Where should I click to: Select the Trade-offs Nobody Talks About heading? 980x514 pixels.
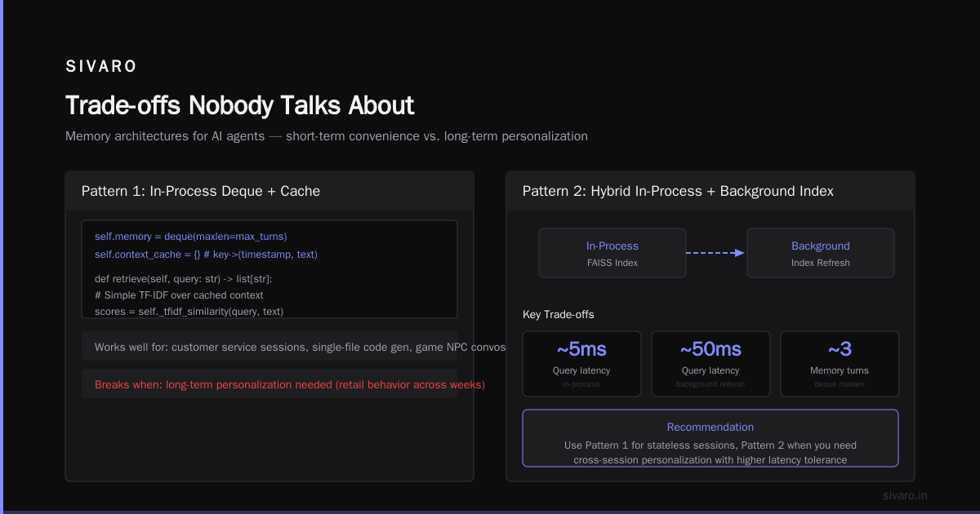click(239, 105)
